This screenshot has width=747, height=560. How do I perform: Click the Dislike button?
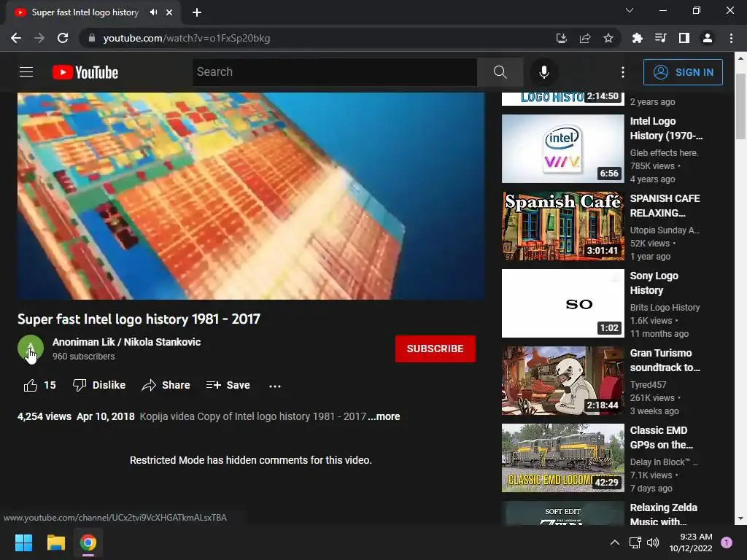coord(99,385)
